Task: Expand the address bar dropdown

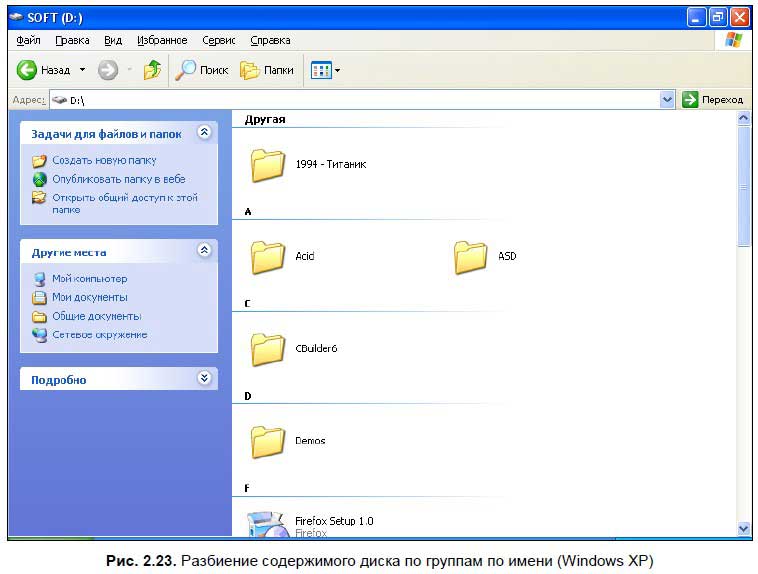Action: point(667,100)
